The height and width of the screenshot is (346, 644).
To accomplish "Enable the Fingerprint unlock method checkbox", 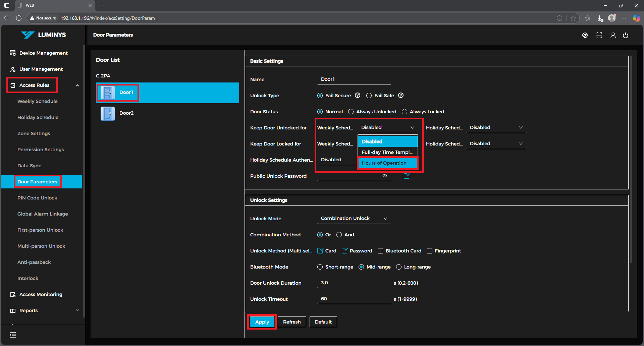I will click(429, 251).
